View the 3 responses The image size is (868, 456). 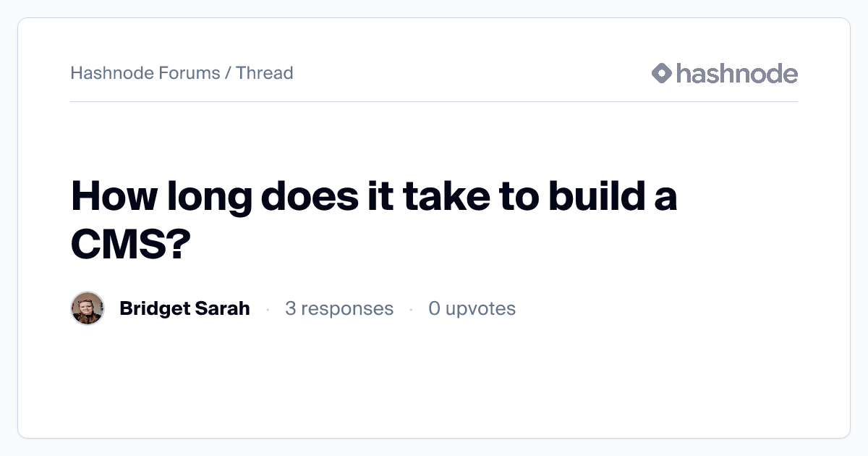[x=339, y=308]
